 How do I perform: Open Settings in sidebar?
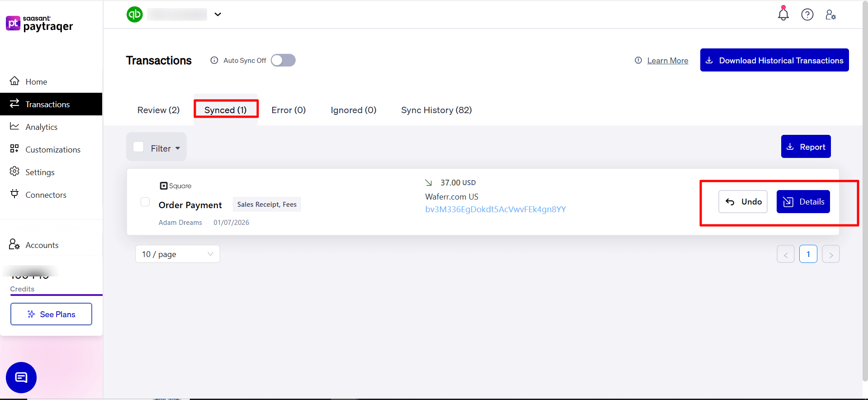[x=51, y=172]
